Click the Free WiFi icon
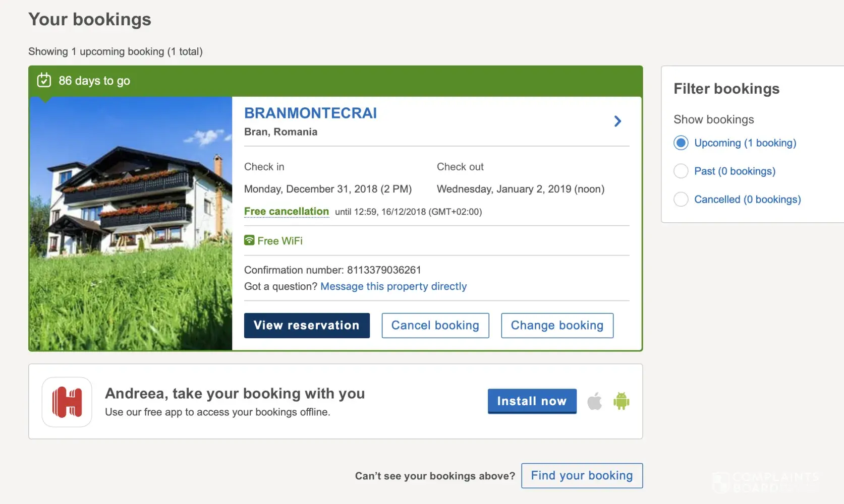The image size is (844, 504). (x=249, y=240)
